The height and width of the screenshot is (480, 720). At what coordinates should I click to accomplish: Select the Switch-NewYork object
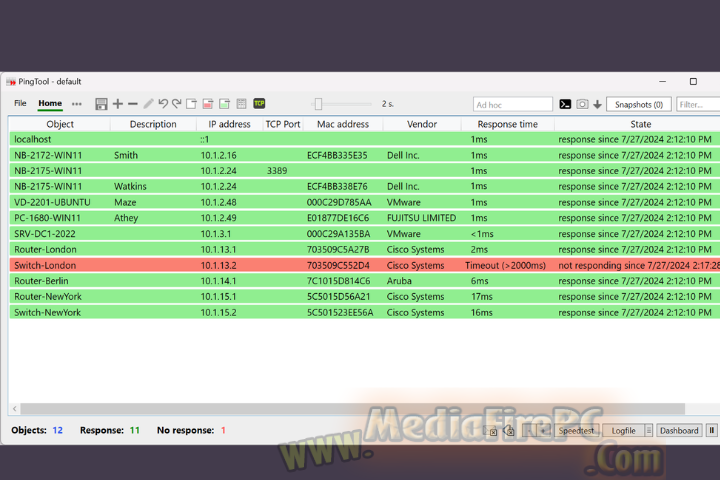[47, 312]
